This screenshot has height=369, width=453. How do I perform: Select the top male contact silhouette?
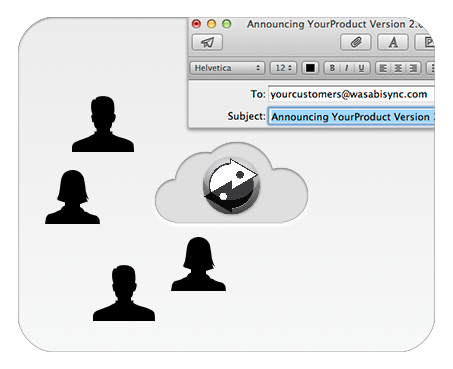point(103,124)
